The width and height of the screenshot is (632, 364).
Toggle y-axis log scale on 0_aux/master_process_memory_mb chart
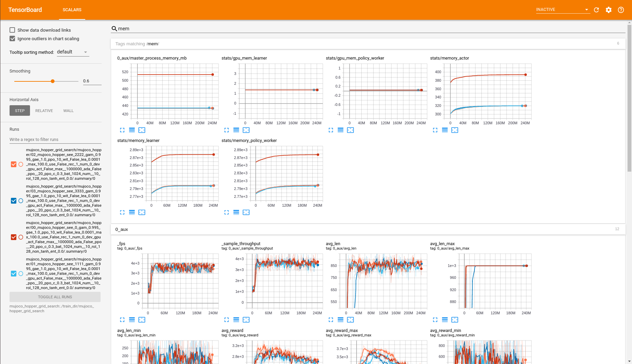tap(132, 130)
